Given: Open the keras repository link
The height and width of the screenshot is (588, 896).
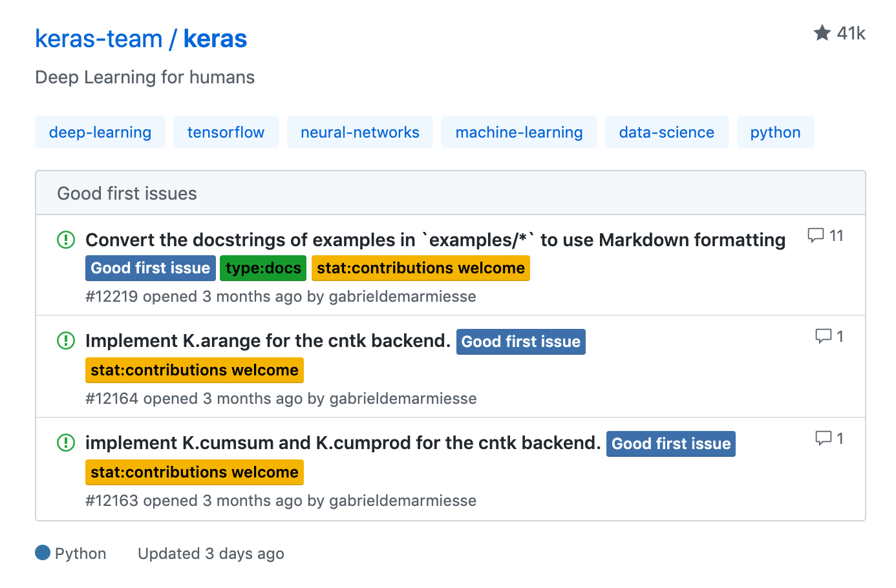Looking at the screenshot, I should (215, 39).
